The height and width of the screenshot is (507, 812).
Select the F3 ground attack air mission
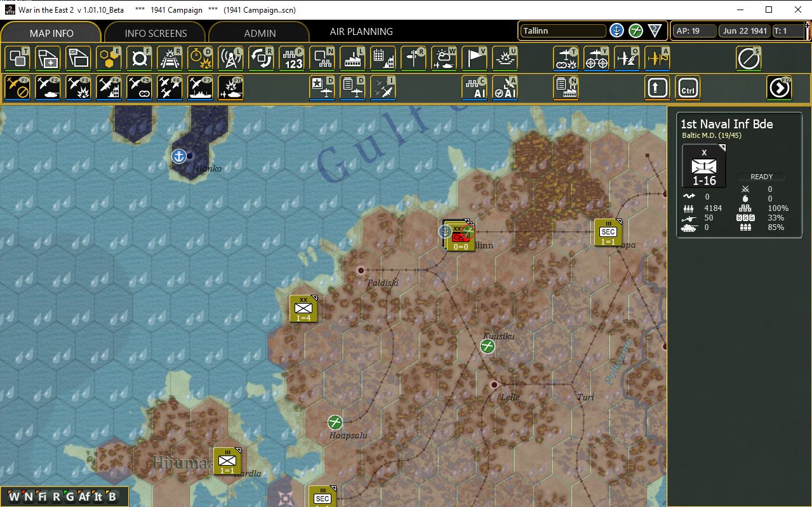click(x=78, y=88)
